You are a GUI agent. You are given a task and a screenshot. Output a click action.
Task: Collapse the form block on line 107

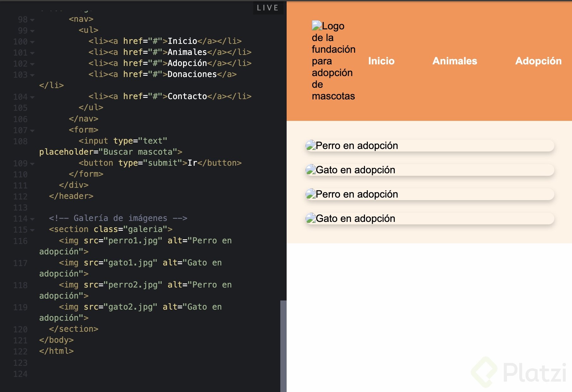click(x=32, y=131)
